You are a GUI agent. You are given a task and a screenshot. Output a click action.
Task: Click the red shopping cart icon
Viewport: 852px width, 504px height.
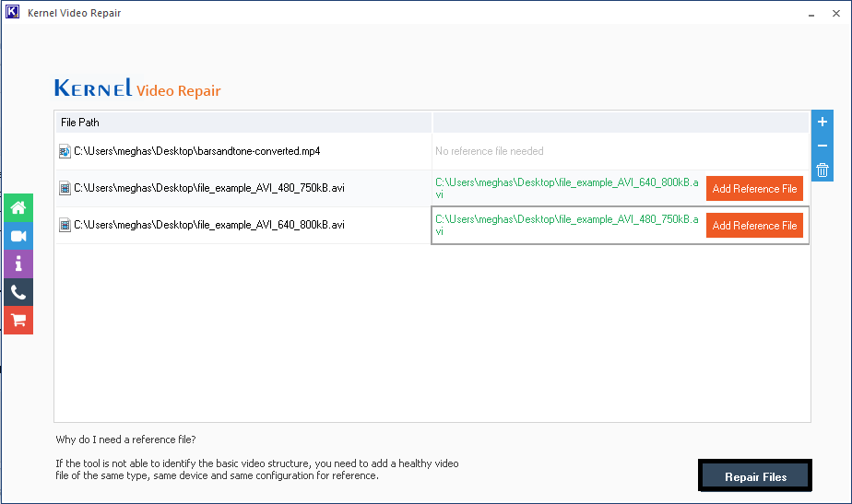(x=18, y=320)
